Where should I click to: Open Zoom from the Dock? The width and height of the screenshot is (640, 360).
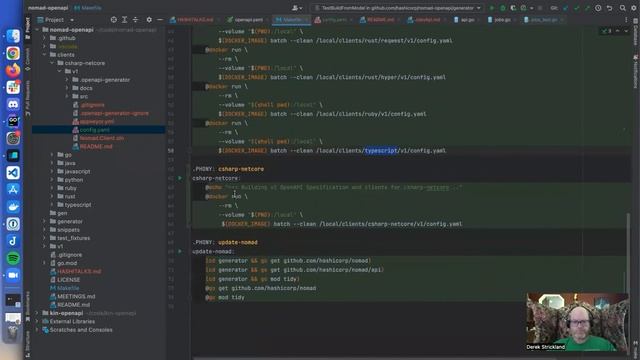(13, 275)
